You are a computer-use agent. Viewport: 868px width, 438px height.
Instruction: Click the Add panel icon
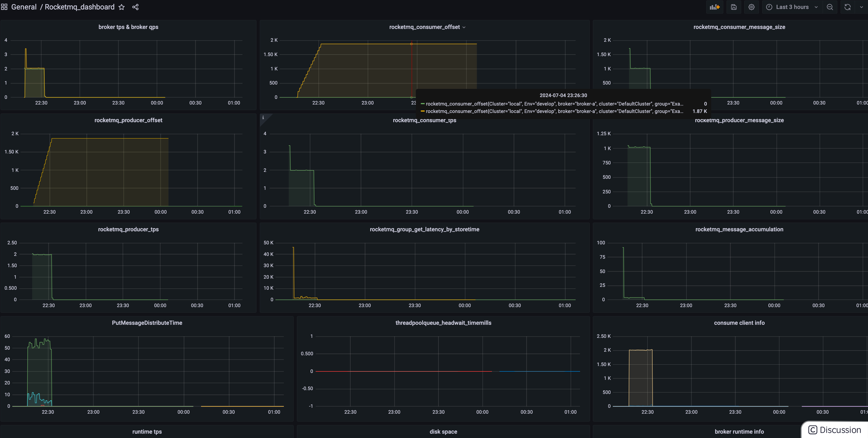[714, 7]
